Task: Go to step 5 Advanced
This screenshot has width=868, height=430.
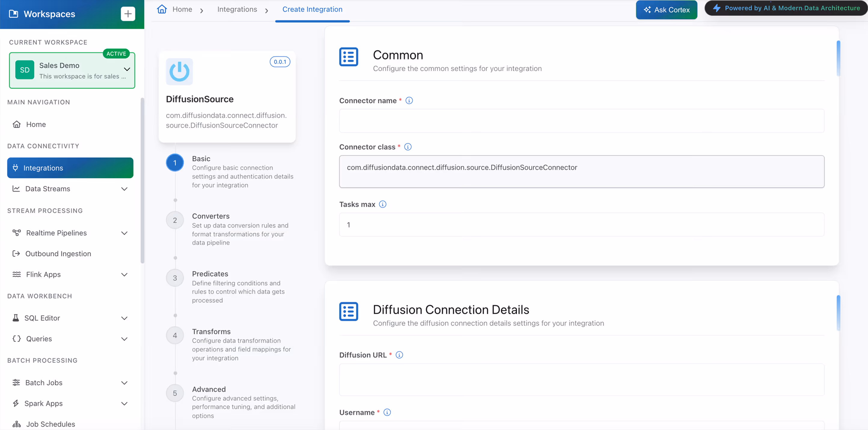Action: coord(175,393)
